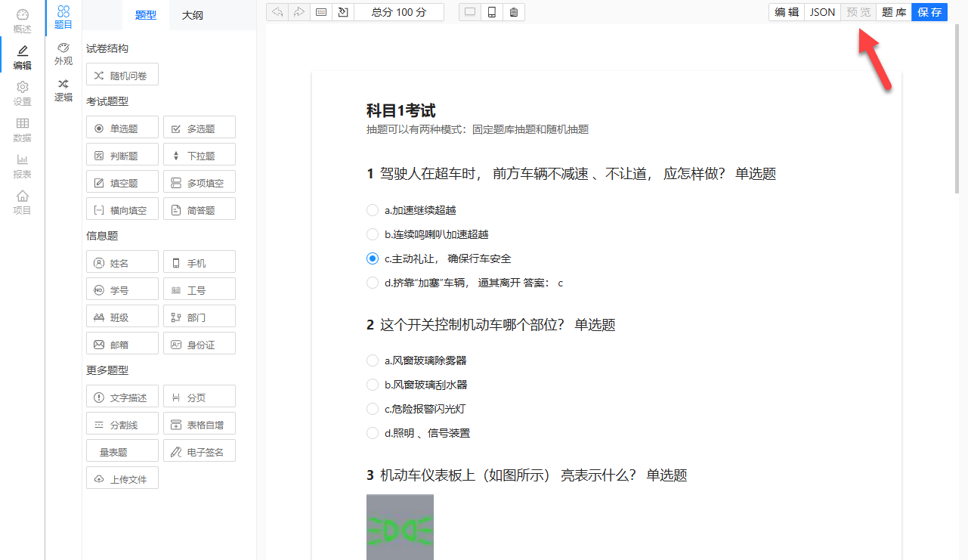Switch to the JSON view
The height and width of the screenshot is (560, 968).
(x=822, y=12)
